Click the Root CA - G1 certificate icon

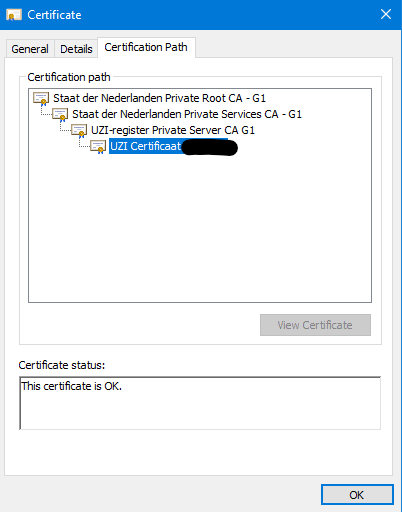[41, 99]
